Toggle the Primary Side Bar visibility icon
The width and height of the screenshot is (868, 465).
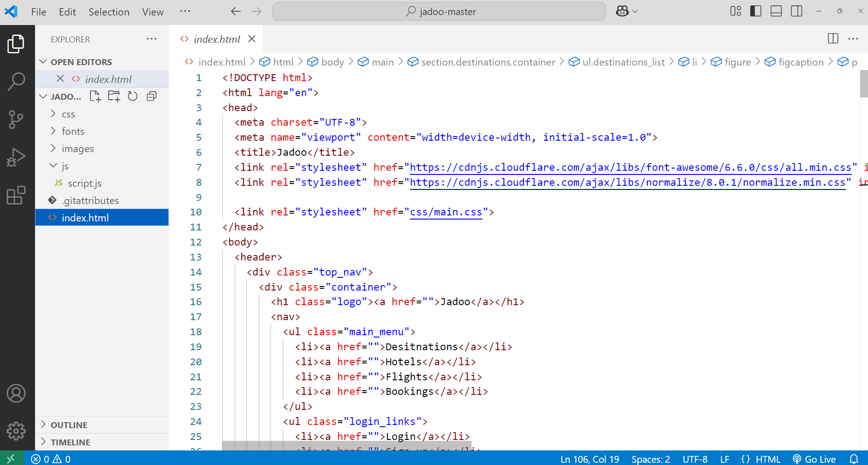pyautogui.click(x=755, y=11)
